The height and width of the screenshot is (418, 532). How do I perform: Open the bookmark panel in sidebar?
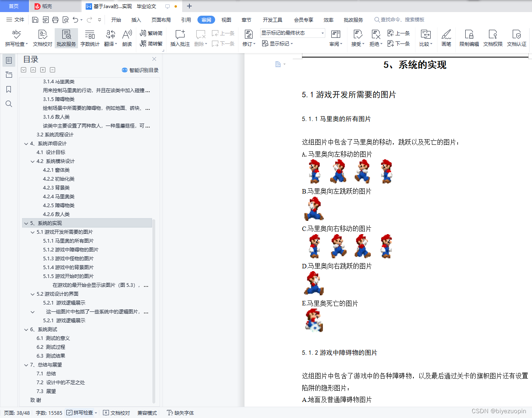[x=9, y=89]
